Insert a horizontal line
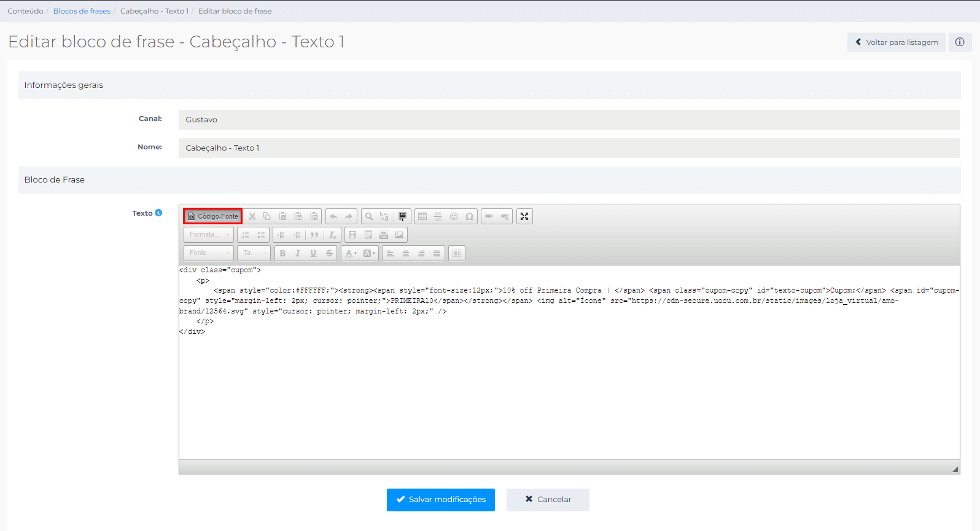The height and width of the screenshot is (531, 980). 438,216
